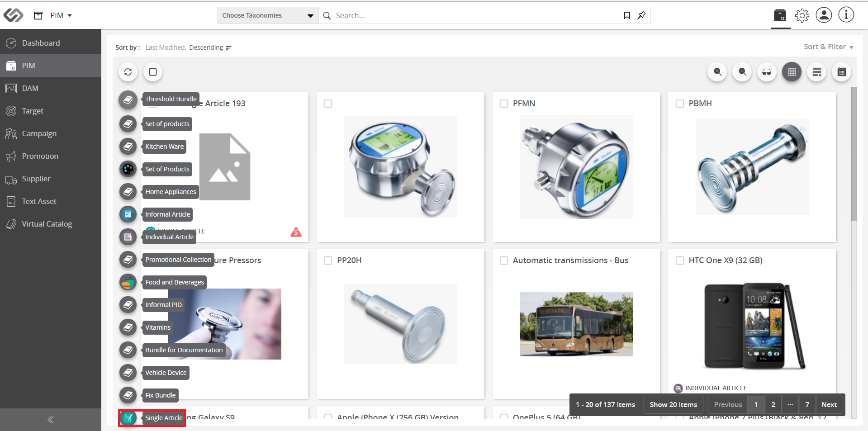The height and width of the screenshot is (431, 868).
Task: Click the Threshold Bundle icon
Action: tap(128, 99)
